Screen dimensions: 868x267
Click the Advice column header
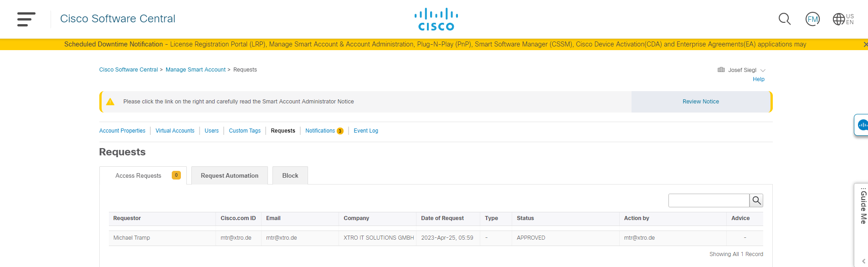click(x=740, y=218)
